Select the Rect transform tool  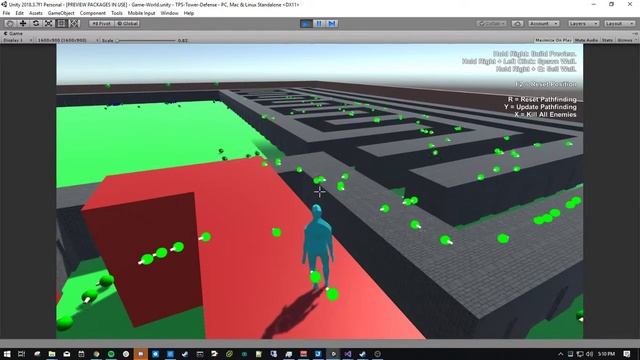click(x=61, y=24)
